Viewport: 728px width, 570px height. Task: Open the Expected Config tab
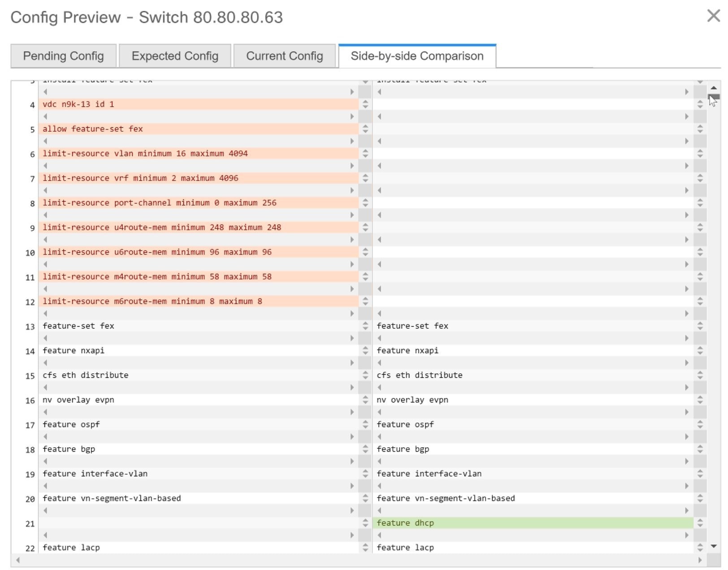175,56
